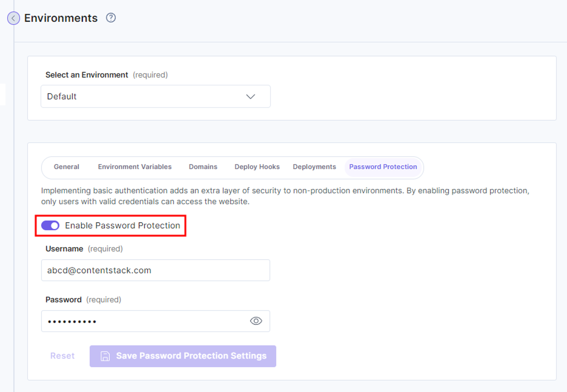
Task: Click the back arrow beside Environments
Action: click(x=13, y=18)
